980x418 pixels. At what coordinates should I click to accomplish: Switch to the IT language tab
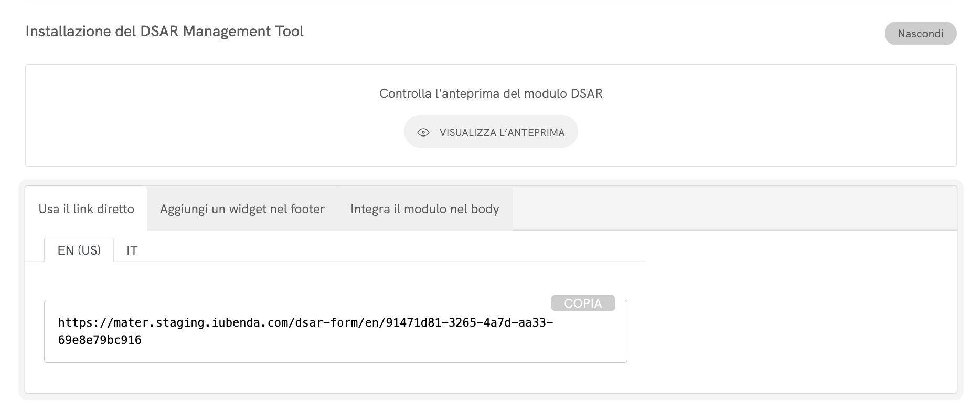[x=132, y=250]
